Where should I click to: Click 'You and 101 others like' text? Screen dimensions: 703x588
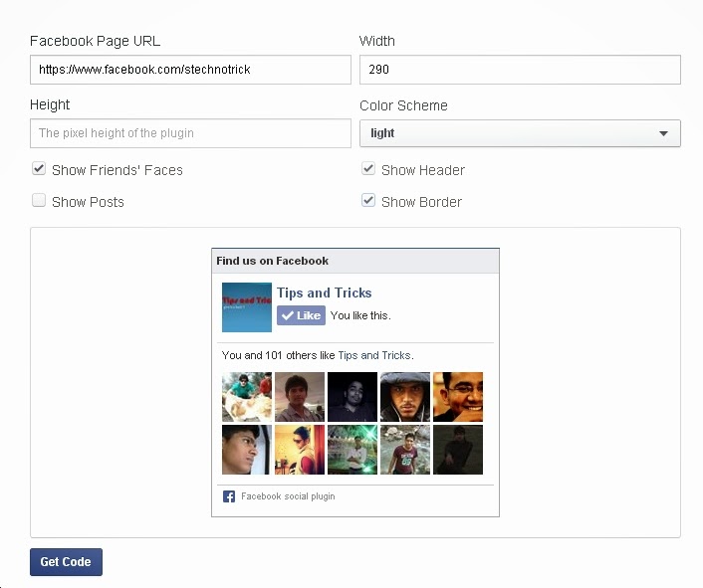click(279, 355)
